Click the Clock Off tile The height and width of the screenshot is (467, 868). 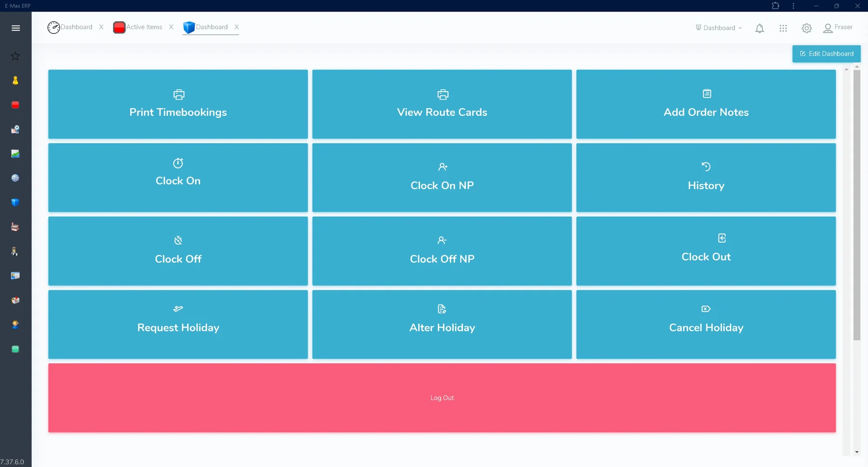click(178, 251)
